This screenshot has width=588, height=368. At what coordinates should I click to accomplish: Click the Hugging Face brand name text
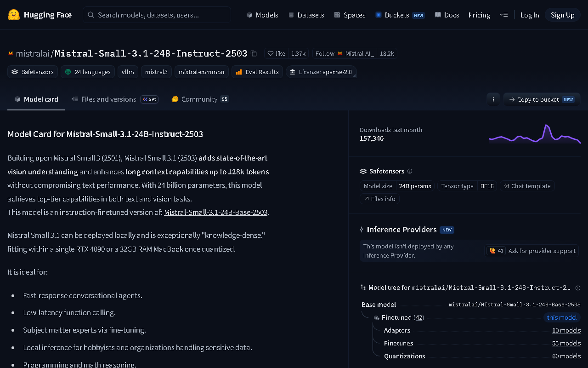click(x=48, y=15)
